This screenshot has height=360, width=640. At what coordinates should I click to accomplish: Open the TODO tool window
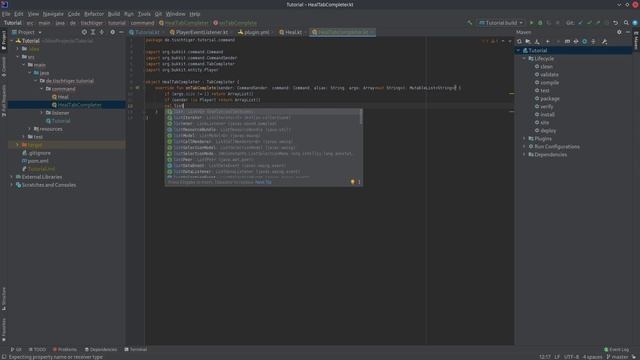[37, 349]
